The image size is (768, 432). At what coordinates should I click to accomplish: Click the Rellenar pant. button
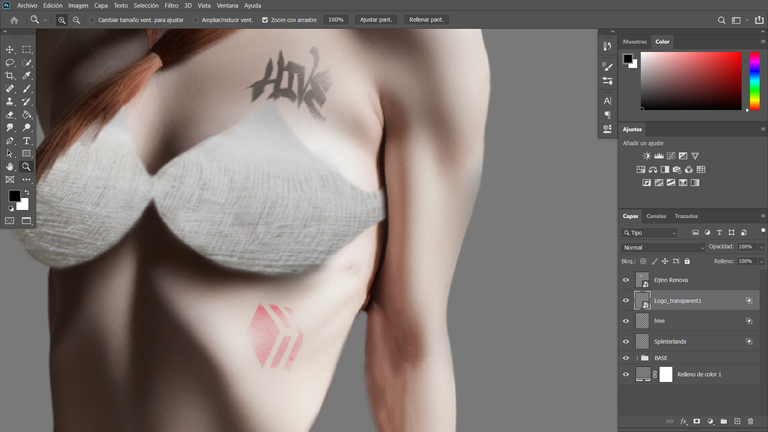click(426, 20)
